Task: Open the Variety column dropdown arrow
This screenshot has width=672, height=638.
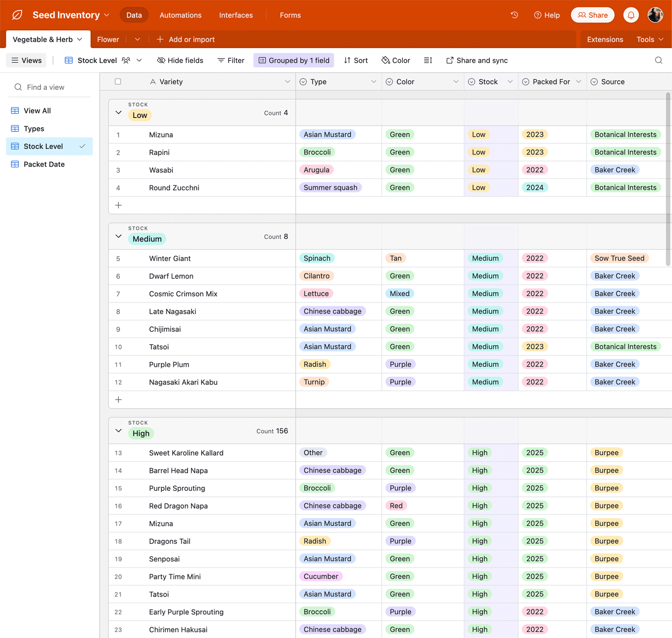Action: [x=287, y=82]
